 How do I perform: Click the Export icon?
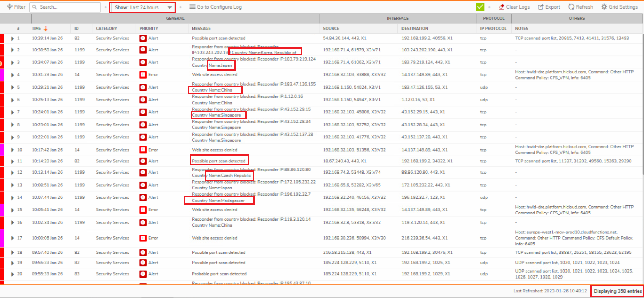pos(540,7)
